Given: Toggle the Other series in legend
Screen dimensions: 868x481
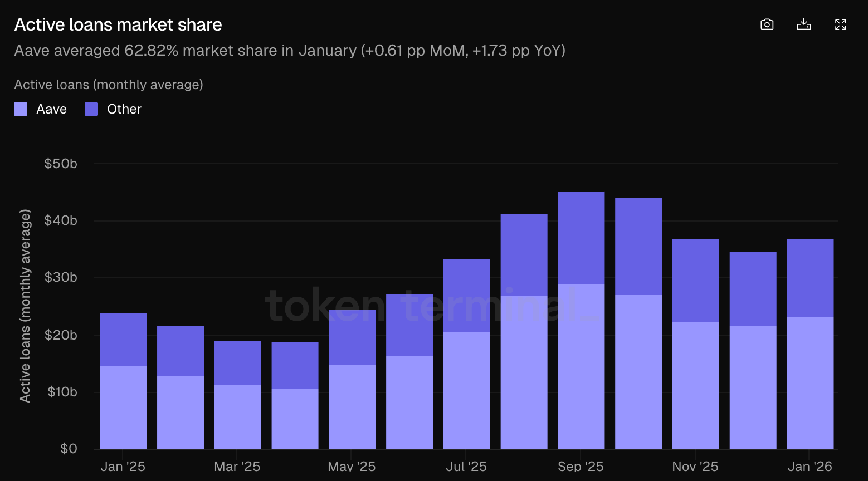Looking at the screenshot, I should [x=113, y=109].
